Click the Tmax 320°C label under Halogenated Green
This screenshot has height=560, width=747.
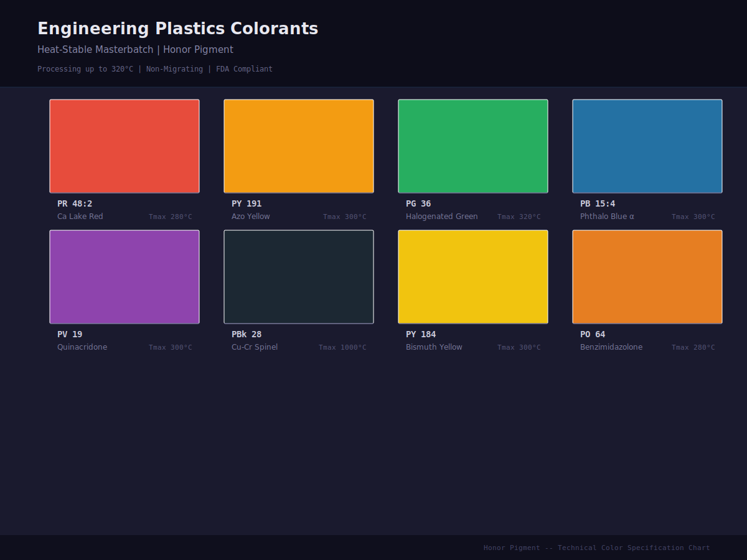point(519,217)
